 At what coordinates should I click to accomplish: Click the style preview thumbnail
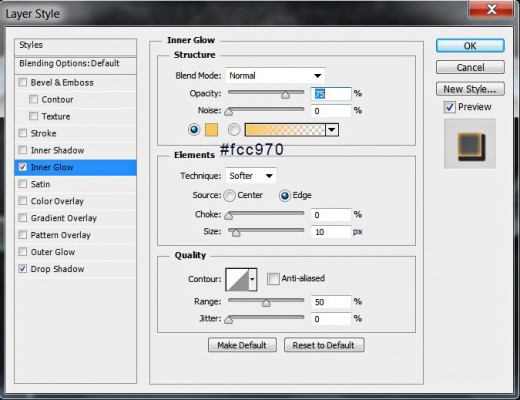pyautogui.click(x=470, y=144)
